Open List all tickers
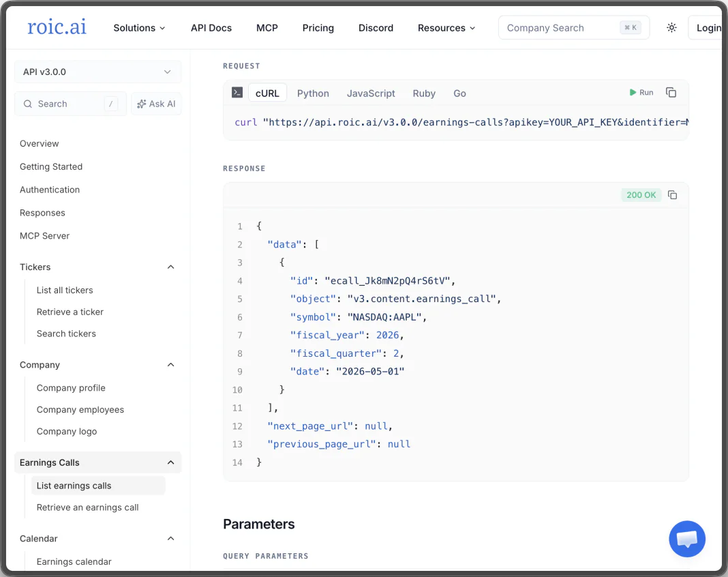Viewport: 728px width, 577px height. coord(65,291)
